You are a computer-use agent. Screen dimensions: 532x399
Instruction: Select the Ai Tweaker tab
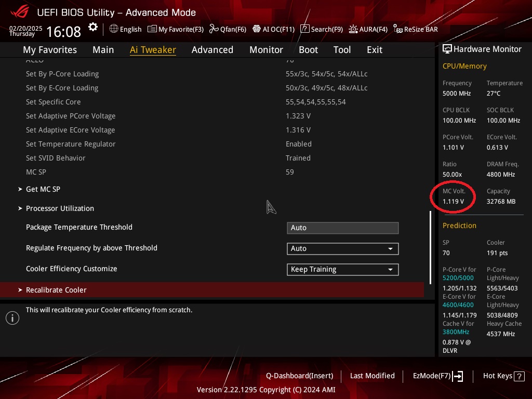pos(153,49)
